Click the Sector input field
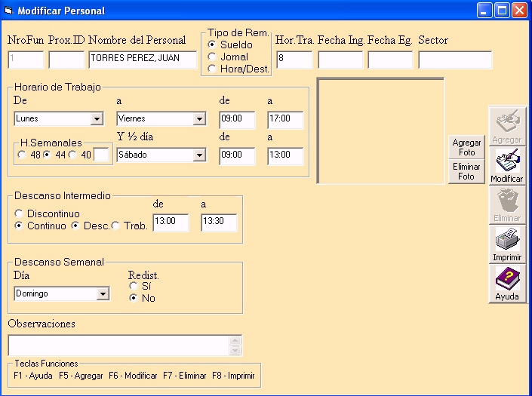Viewport: 532px width, 396px height. tap(455, 60)
